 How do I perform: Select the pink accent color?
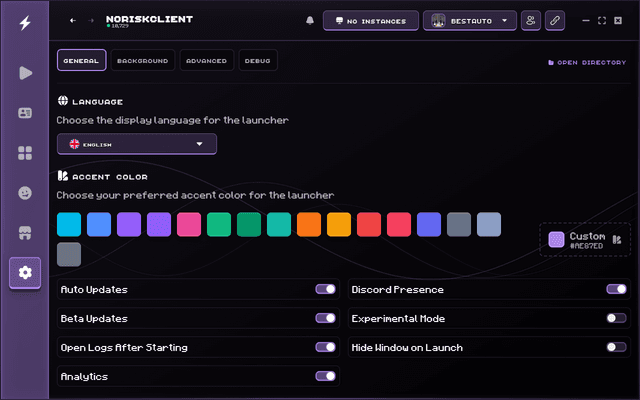189,224
